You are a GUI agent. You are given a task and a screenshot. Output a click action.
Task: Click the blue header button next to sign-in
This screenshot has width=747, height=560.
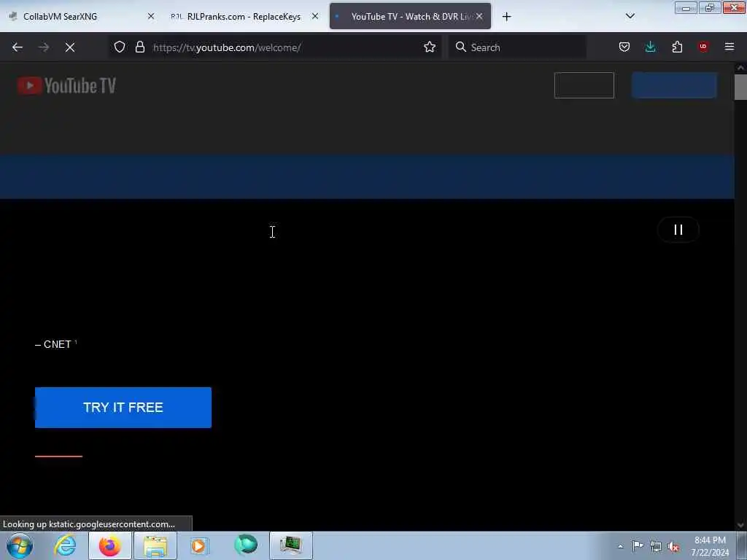674,85
